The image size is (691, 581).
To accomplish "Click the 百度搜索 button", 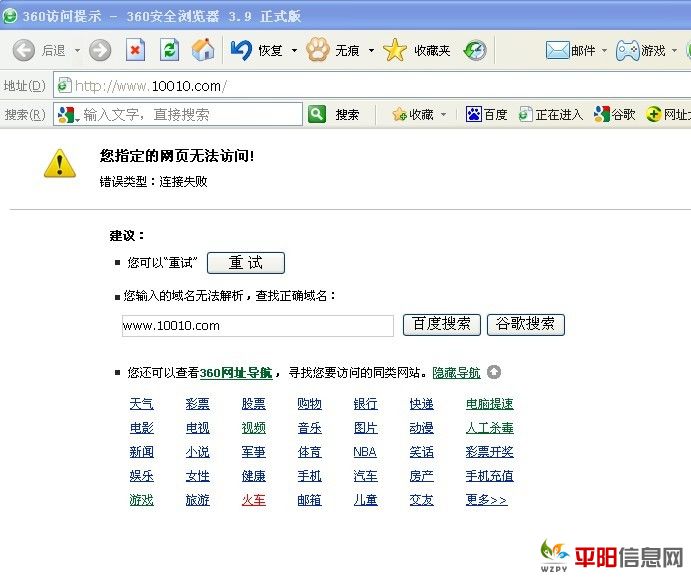I will click(x=442, y=324).
